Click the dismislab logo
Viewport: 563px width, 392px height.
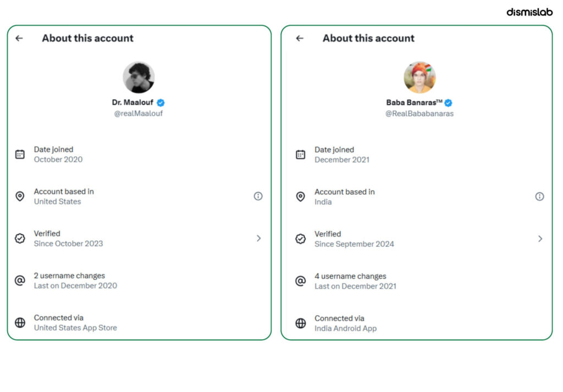point(529,12)
